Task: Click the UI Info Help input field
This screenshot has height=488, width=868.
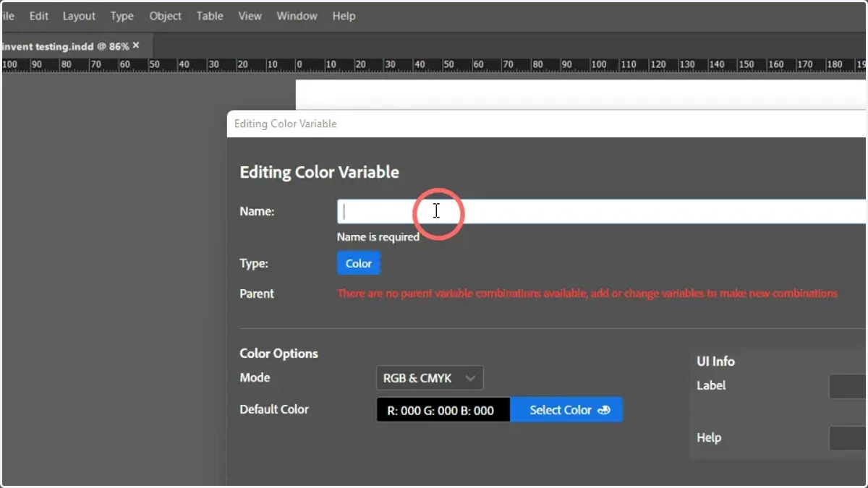Action: coord(848,438)
